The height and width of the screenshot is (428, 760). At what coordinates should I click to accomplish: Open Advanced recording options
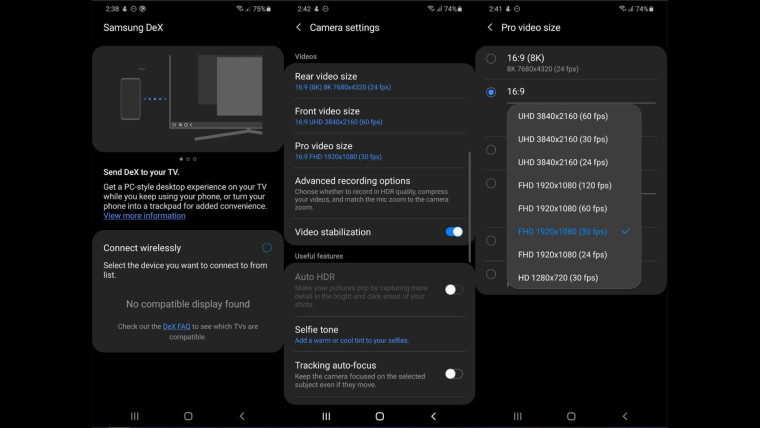click(x=379, y=193)
